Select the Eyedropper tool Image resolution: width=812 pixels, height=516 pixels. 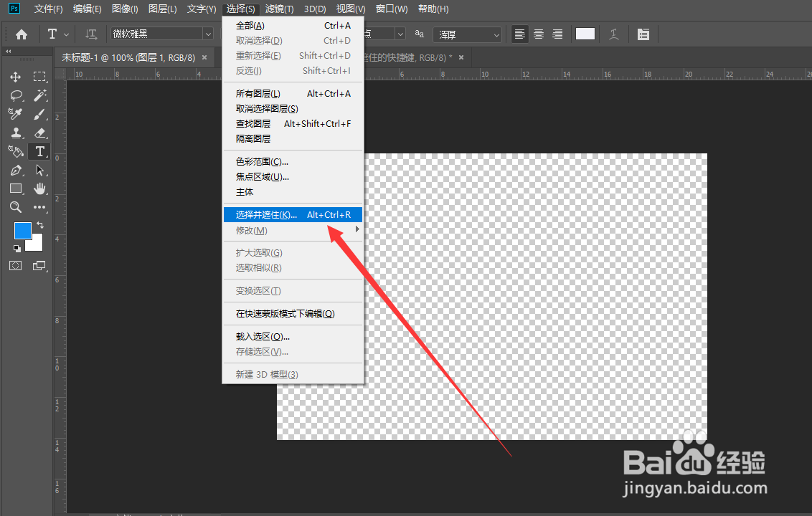click(16, 114)
